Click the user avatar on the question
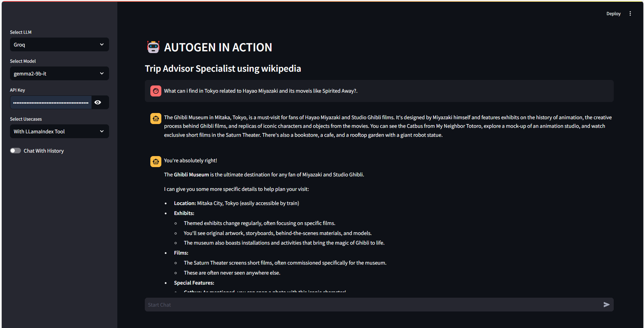The height and width of the screenshot is (328, 644). 156,91
